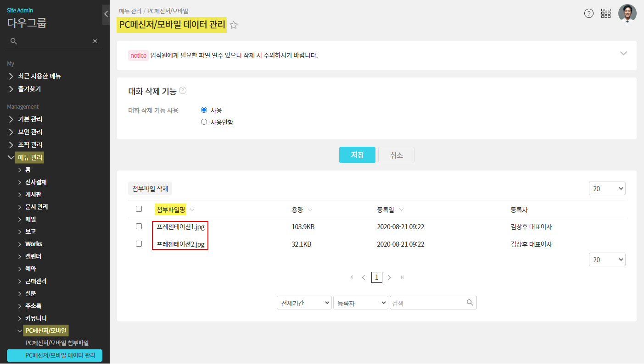Click the 저장 button
This screenshot has height=364, width=644.
(x=357, y=155)
